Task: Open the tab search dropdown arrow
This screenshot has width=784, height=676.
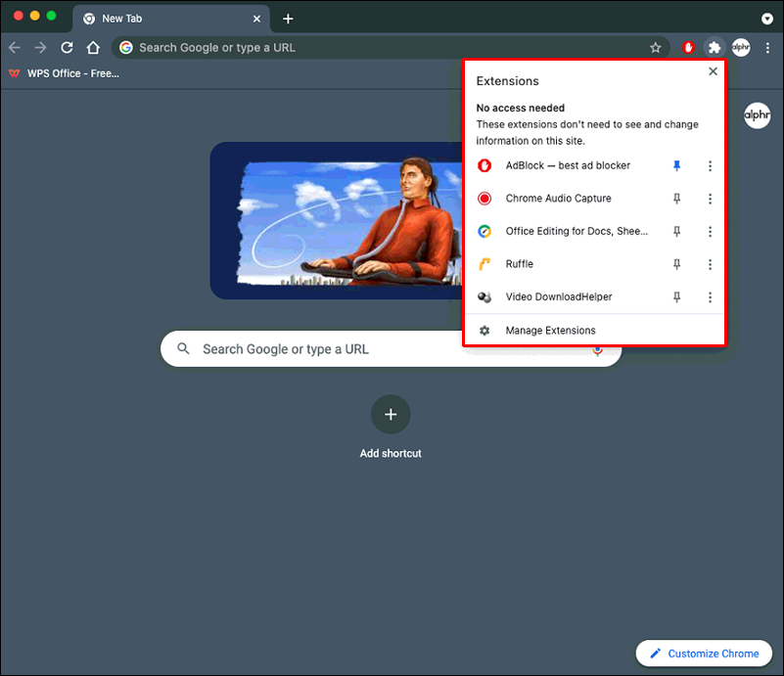Action: point(767,19)
